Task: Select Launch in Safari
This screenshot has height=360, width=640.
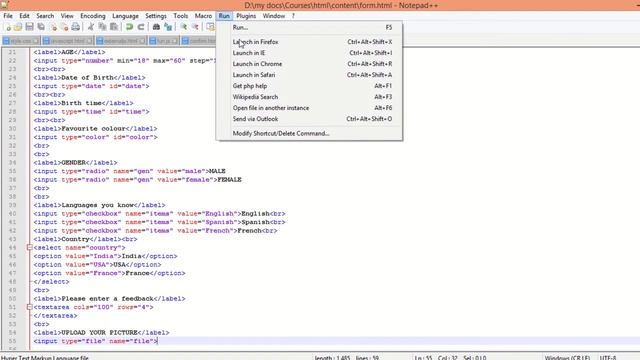Action: (x=309, y=75)
